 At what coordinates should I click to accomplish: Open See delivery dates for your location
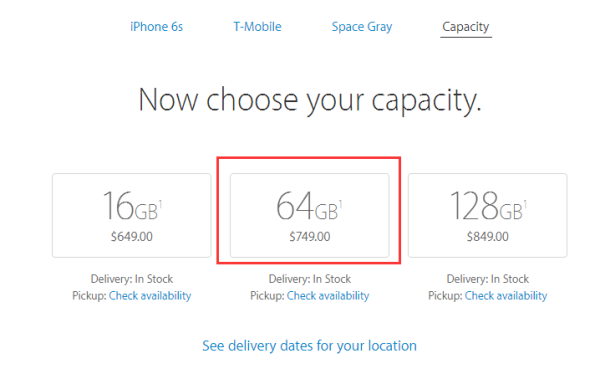tap(309, 346)
